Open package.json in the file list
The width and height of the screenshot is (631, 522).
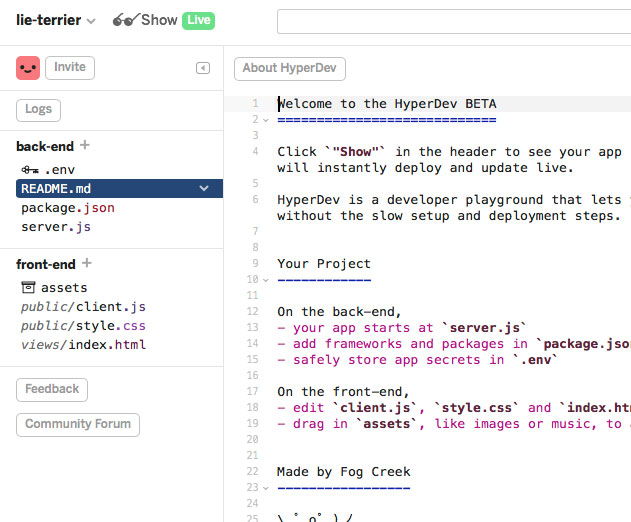68,208
